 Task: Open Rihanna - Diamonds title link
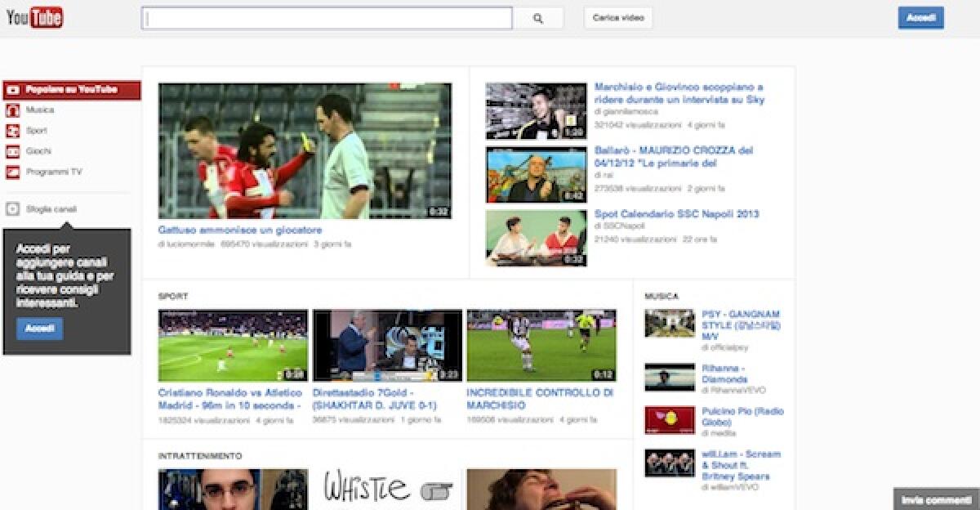click(725, 374)
